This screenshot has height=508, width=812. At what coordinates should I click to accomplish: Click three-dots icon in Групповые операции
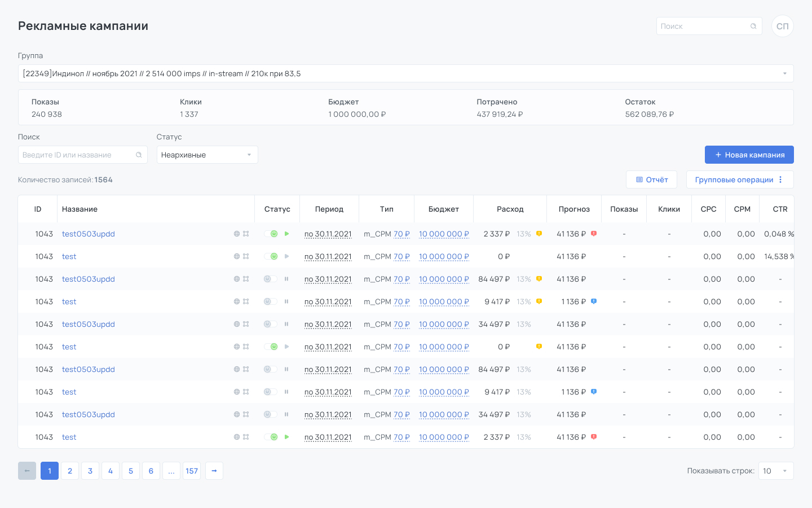point(780,179)
